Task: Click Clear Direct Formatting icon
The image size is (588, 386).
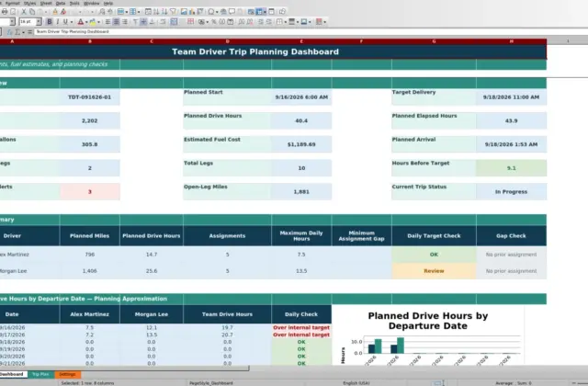Action: [x=63, y=12]
